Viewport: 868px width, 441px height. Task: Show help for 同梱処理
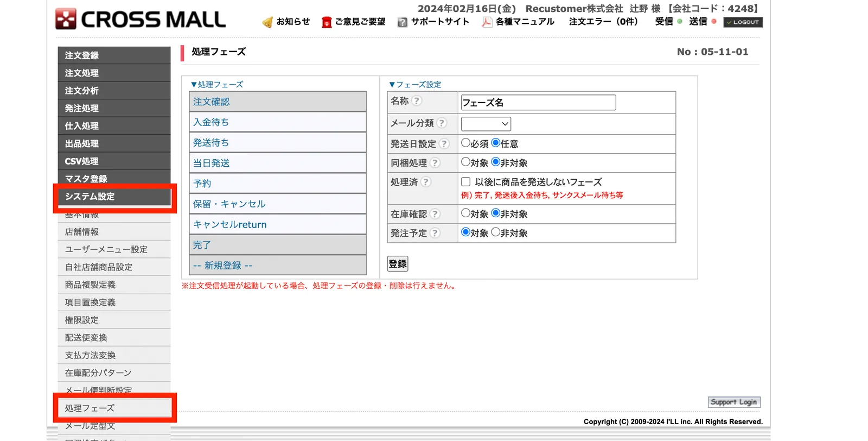pyautogui.click(x=435, y=162)
